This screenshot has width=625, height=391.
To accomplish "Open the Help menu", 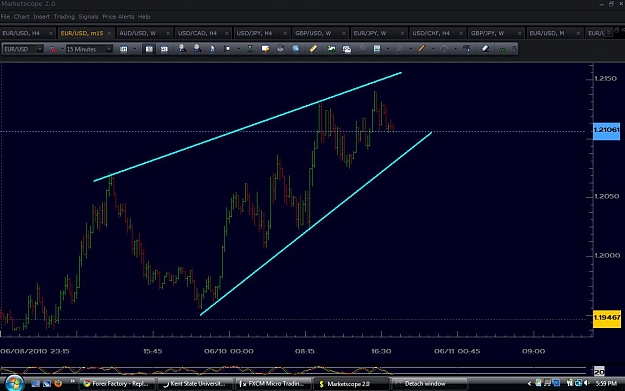I will coord(144,17).
